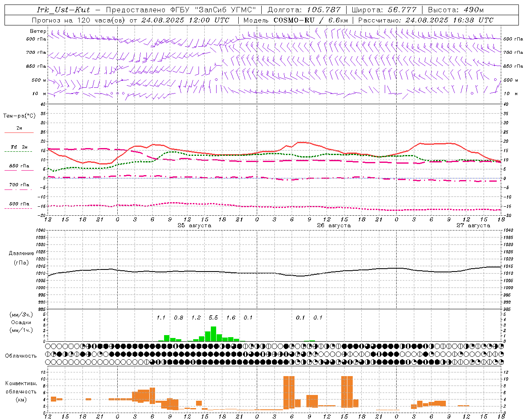The height and width of the screenshot is (420, 525).
Task: Click the 2м temperature legend entry
Action: point(19,128)
